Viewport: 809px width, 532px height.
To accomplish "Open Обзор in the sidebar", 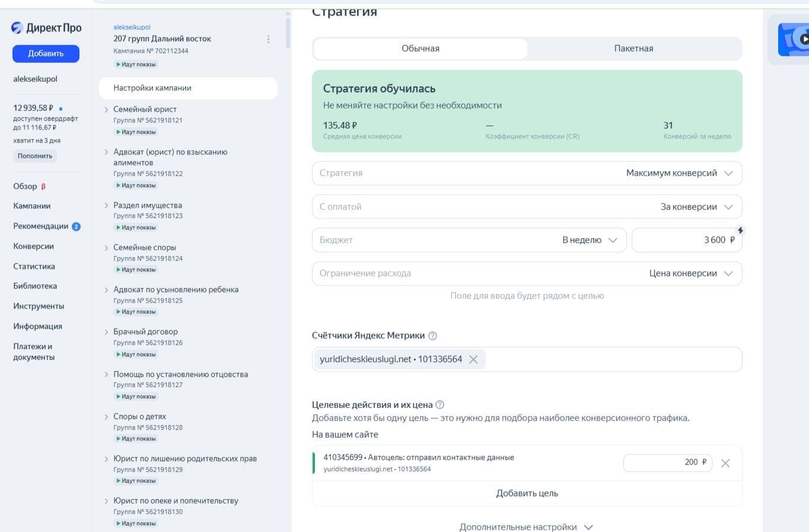I will click(x=25, y=186).
